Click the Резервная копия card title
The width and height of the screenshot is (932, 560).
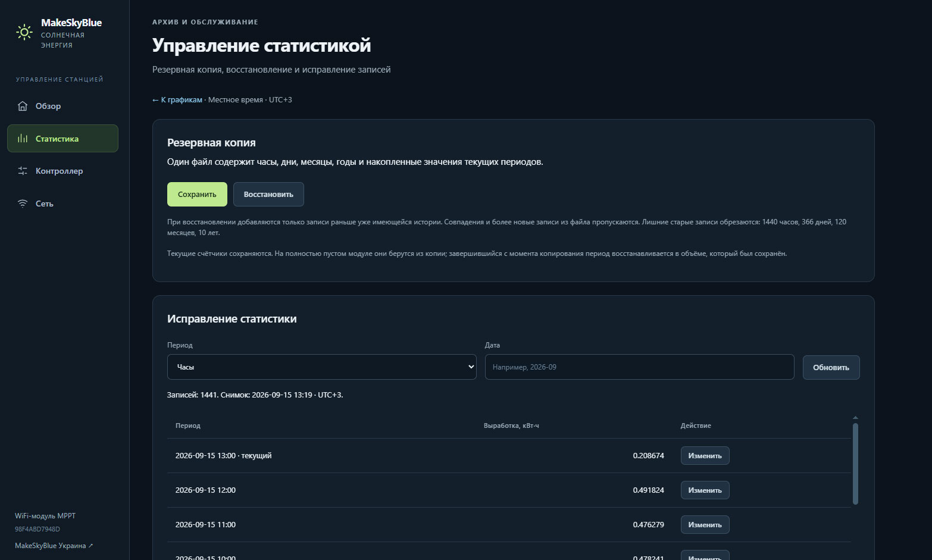[211, 143]
